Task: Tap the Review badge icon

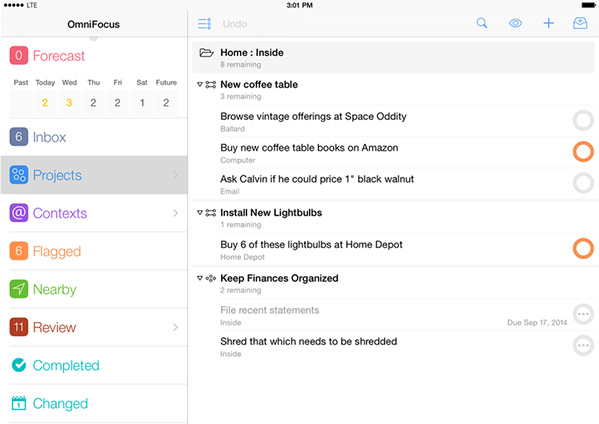Action: [x=19, y=327]
